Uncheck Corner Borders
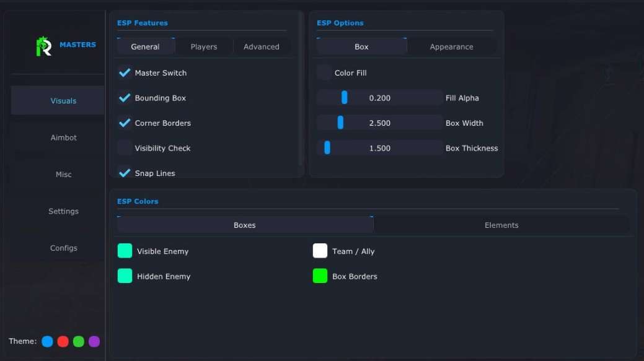This screenshot has height=361, width=644. (x=125, y=123)
